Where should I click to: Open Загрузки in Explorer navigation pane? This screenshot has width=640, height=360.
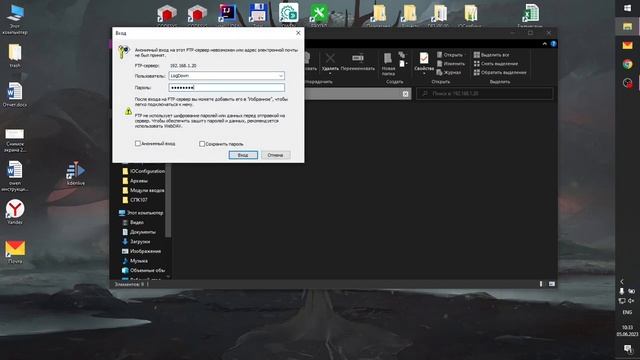[x=136, y=242]
